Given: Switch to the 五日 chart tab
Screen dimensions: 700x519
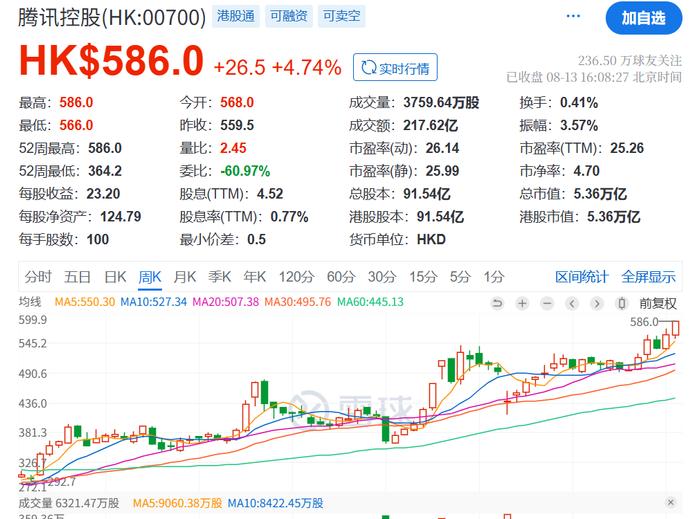Looking at the screenshot, I should point(77,277).
